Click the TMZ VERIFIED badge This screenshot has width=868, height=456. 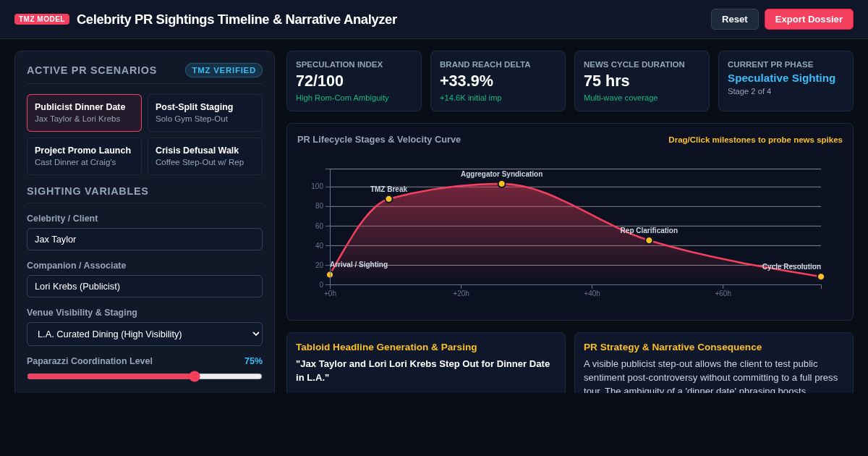224,70
